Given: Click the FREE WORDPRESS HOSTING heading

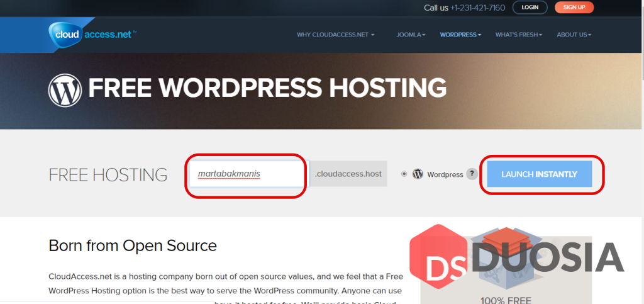Looking at the screenshot, I should pos(267,88).
